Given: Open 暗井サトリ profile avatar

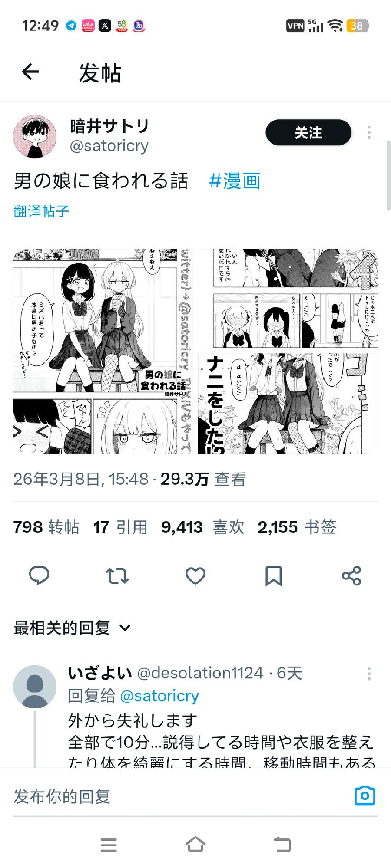Looking at the screenshot, I should pos(35,137).
